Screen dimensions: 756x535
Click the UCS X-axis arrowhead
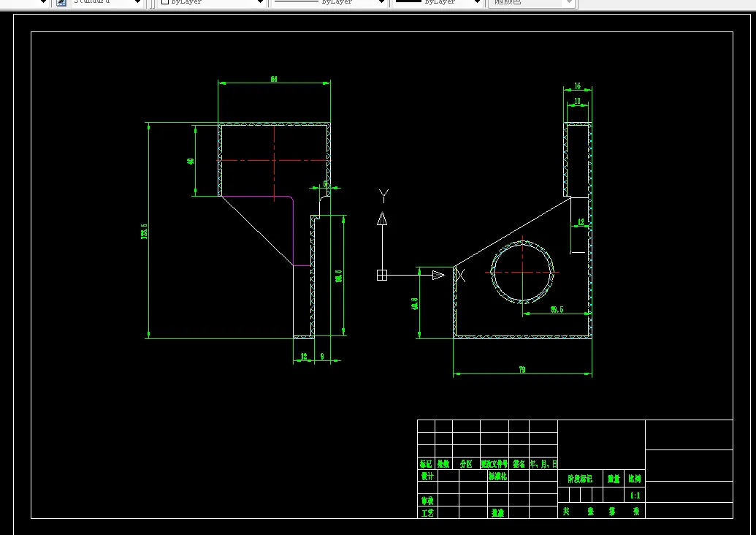point(438,275)
